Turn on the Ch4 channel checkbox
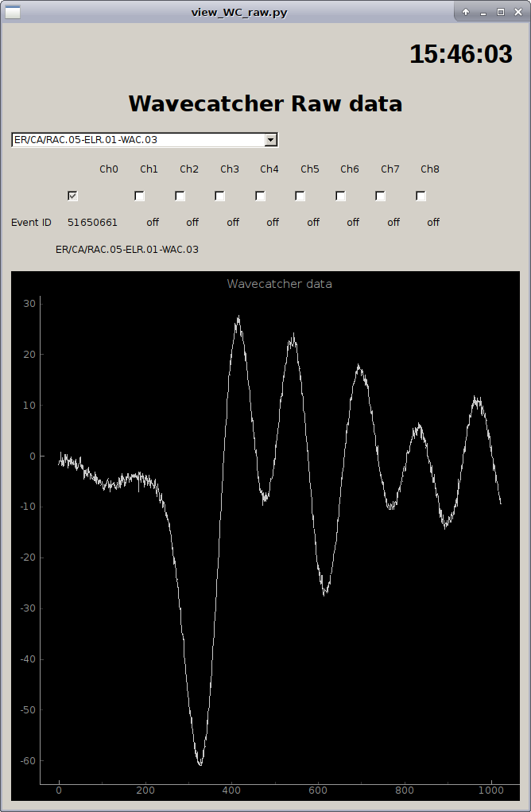531x812 pixels. 261,196
